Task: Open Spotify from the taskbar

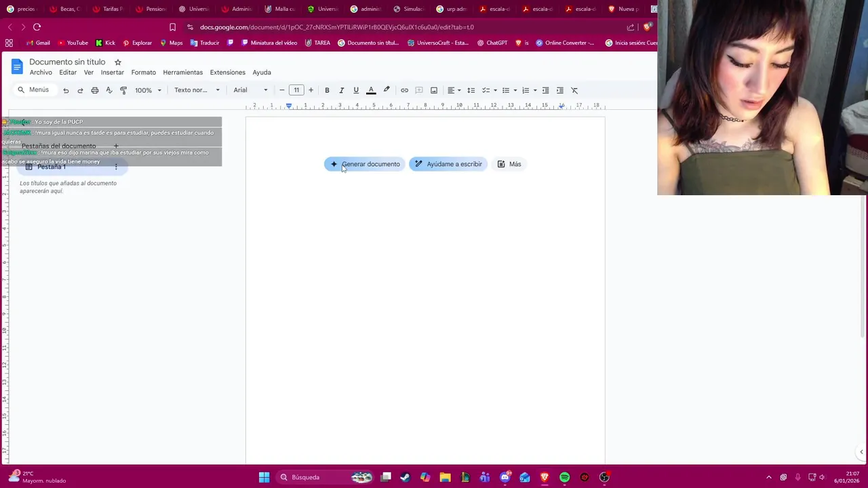Action: point(564,477)
